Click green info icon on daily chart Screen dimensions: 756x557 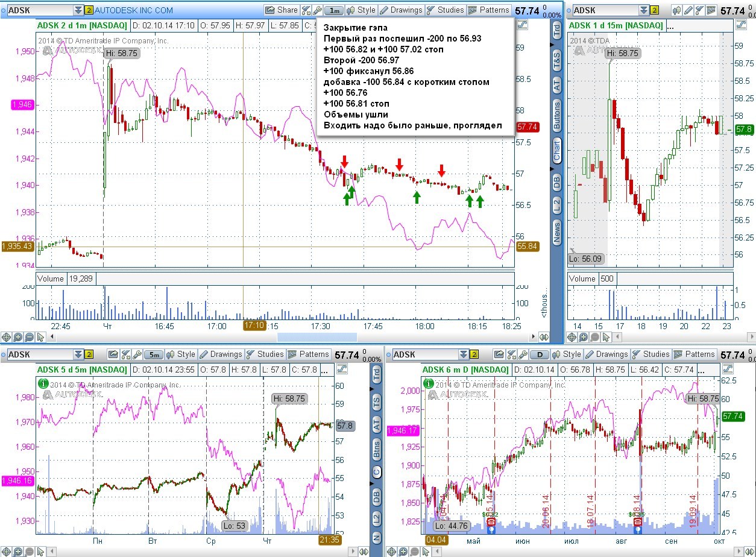(x=429, y=383)
